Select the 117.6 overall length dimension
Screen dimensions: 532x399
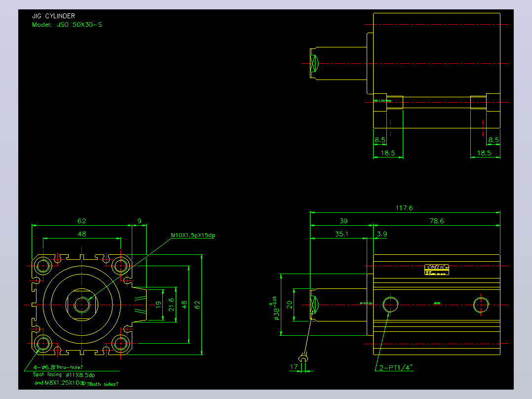click(x=404, y=208)
